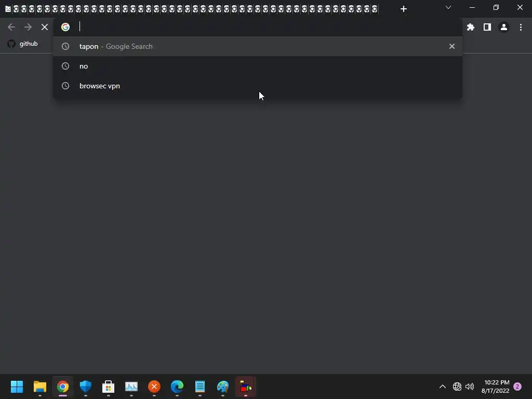The height and width of the screenshot is (399, 532).
Task: Open volume speaker control in tray
Action: 470,387
